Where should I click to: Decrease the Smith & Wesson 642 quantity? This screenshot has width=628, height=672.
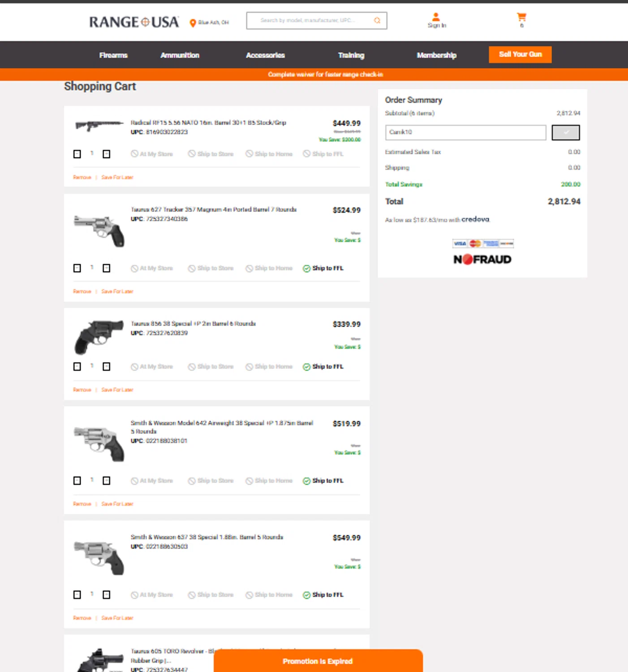pyautogui.click(x=77, y=481)
